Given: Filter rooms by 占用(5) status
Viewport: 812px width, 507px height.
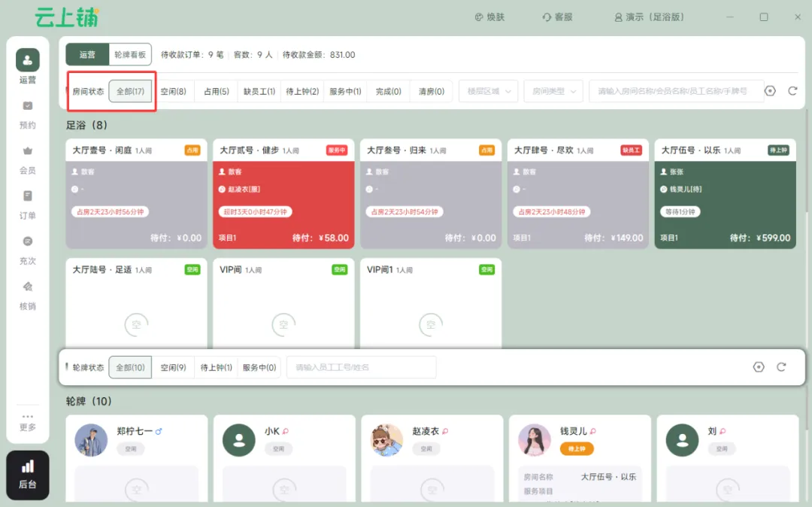Looking at the screenshot, I should click(x=217, y=91).
